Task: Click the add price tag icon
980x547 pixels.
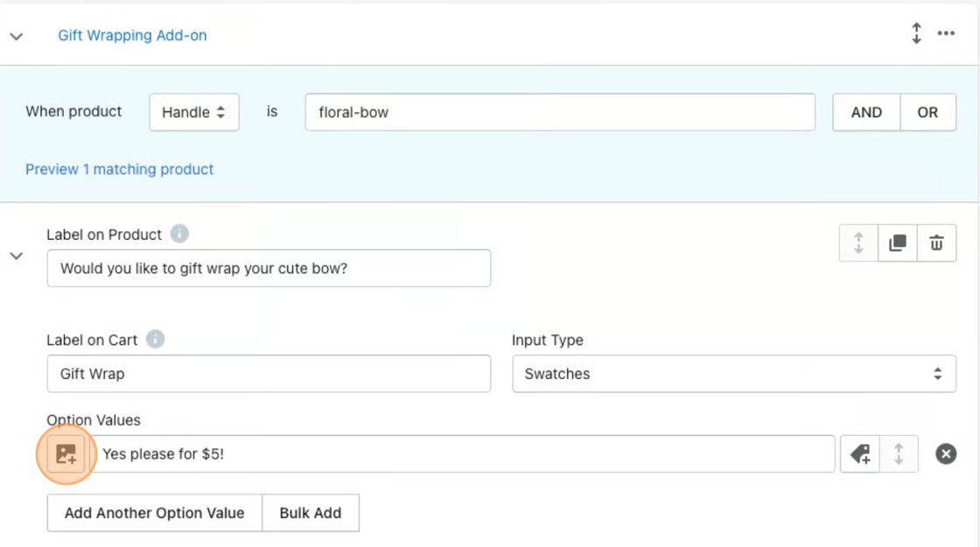Action: coord(860,454)
